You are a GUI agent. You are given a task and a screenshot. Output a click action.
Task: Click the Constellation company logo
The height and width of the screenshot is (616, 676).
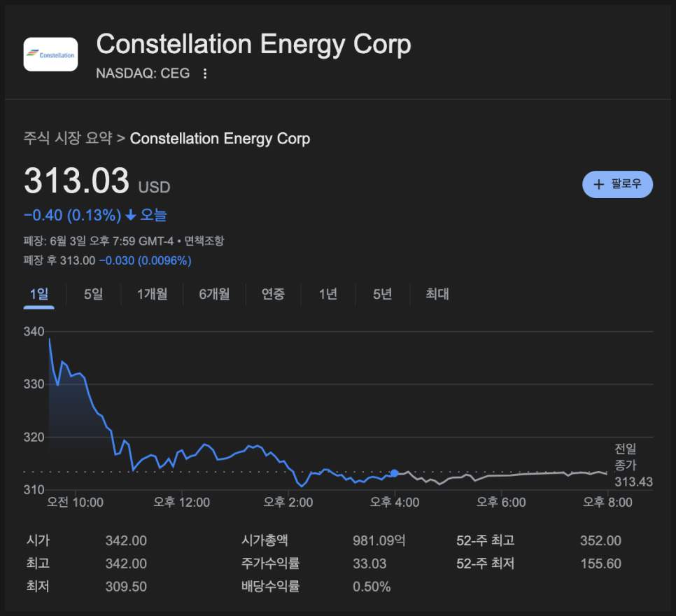(50, 55)
